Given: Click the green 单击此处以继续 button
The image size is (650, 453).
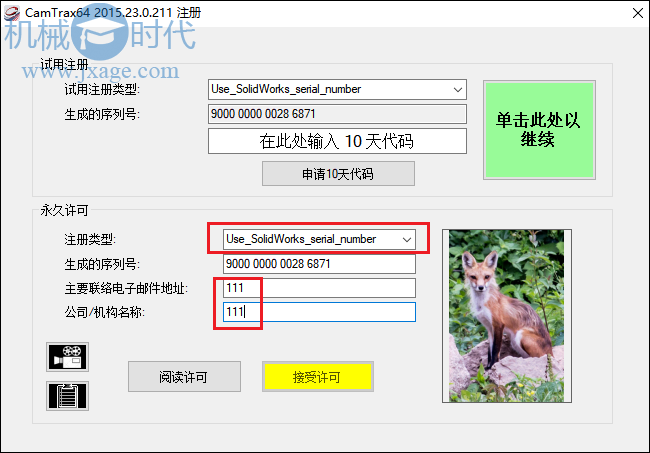Looking at the screenshot, I should coord(539,130).
